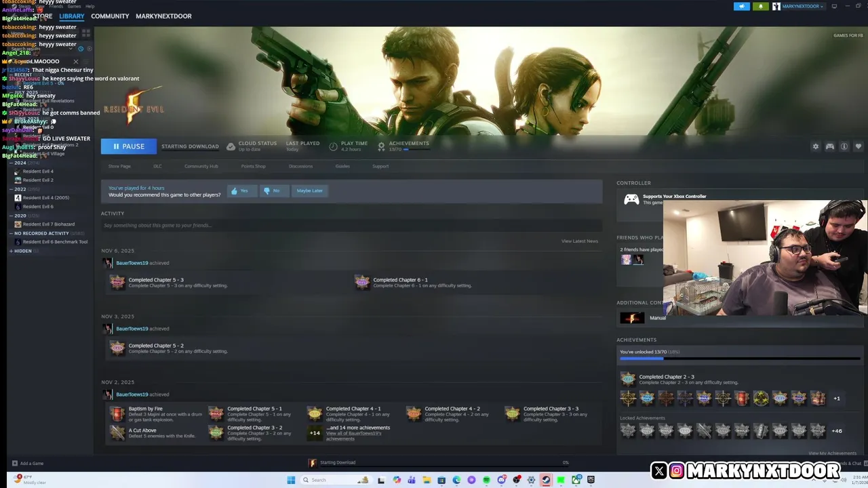
Task: Select Resident Evil 7 Biohazard in library
Action: pyautogui.click(x=49, y=224)
